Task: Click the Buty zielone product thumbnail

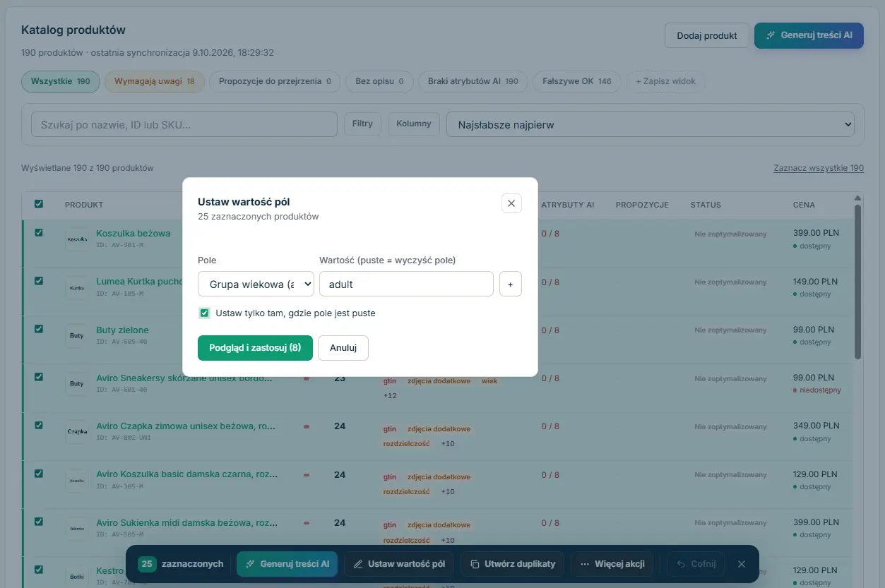Action: (x=76, y=336)
